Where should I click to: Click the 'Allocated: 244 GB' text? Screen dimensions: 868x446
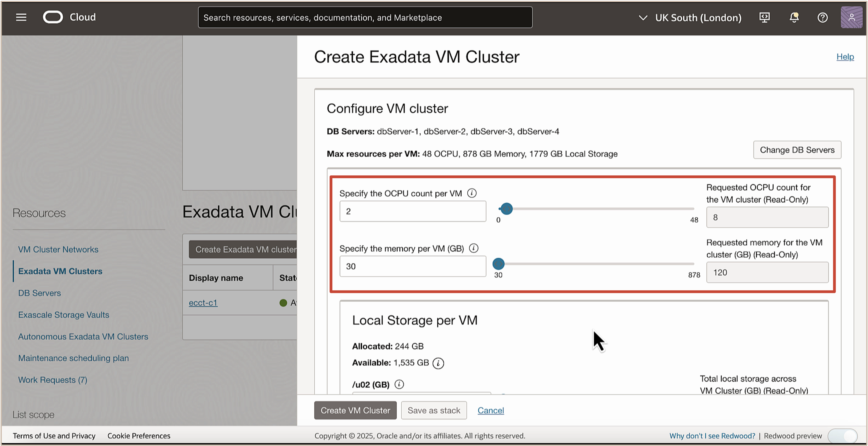[388, 346]
